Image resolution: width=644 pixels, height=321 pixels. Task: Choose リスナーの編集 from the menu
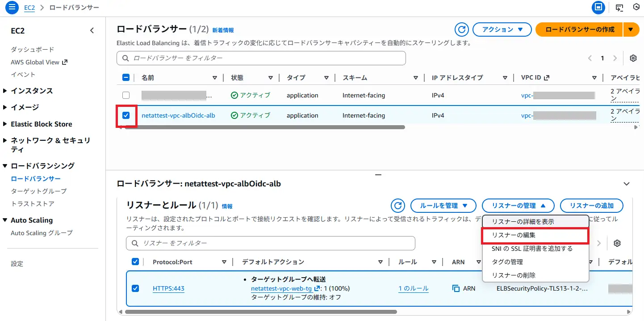pos(513,235)
